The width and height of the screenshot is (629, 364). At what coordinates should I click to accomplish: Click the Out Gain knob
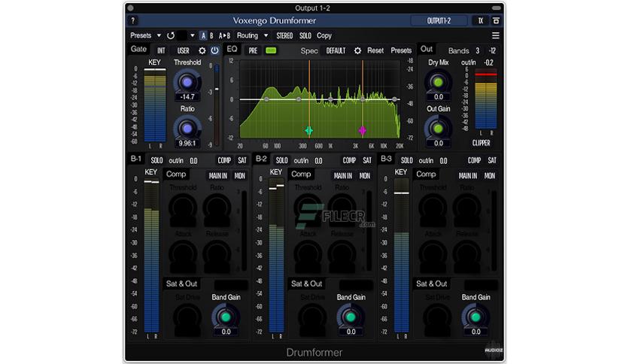tap(438, 129)
